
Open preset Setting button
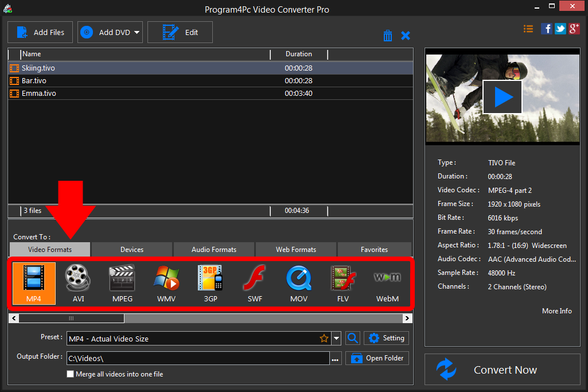[x=386, y=338]
